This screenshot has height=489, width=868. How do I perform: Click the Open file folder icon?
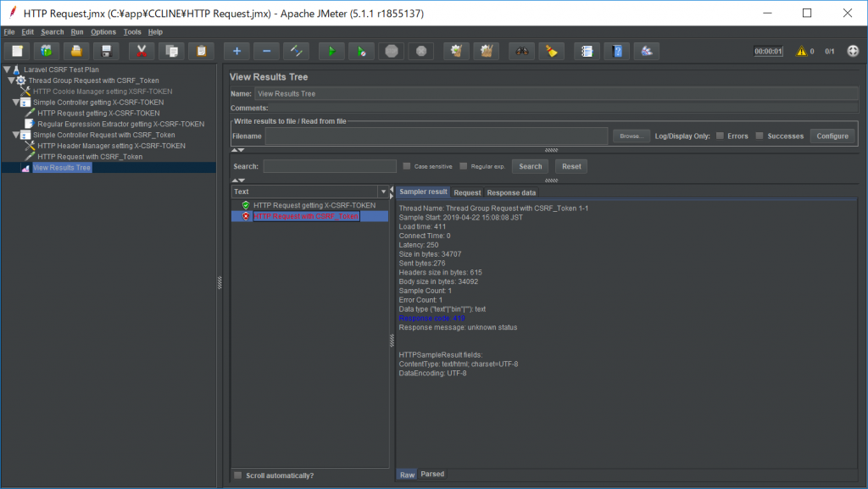[x=76, y=52]
